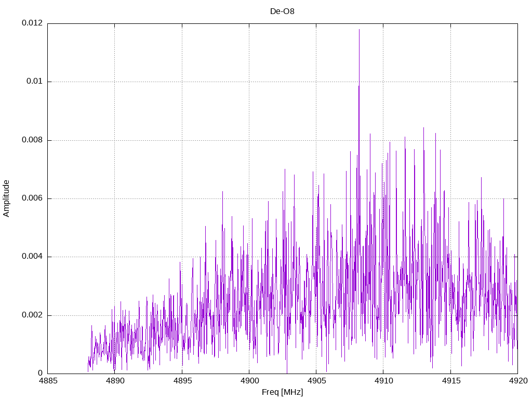Click the 4905 x-axis tick label
This screenshot has width=532, height=399.
pyautogui.click(x=316, y=381)
